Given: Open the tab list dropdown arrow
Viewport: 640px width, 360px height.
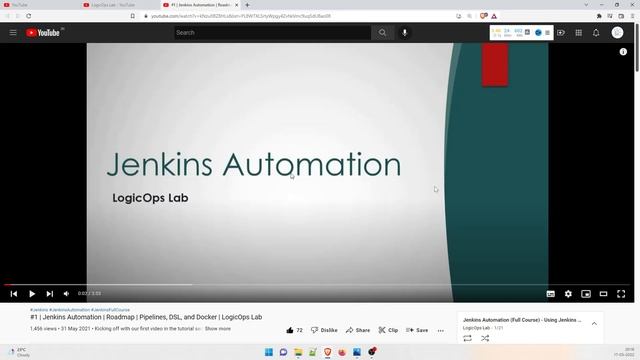Looking at the screenshot, I should point(586,5).
